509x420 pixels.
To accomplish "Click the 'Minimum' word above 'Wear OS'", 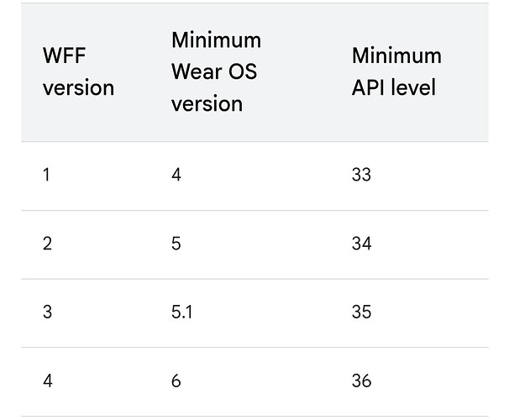I will click(x=216, y=40).
